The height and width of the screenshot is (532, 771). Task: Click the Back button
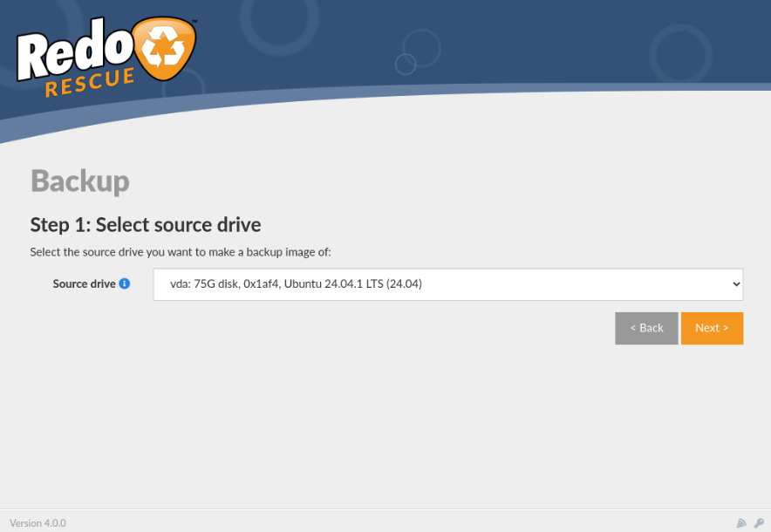pyautogui.click(x=646, y=328)
